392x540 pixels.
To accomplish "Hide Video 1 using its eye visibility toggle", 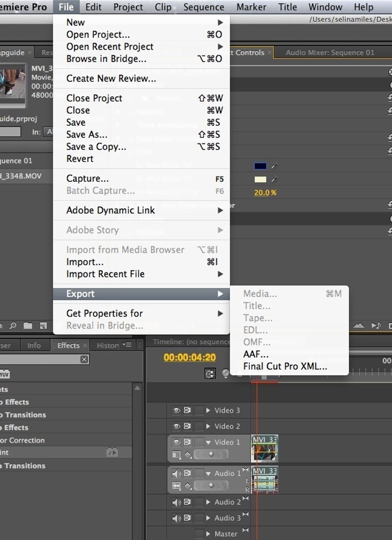I will click(x=177, y=442).
